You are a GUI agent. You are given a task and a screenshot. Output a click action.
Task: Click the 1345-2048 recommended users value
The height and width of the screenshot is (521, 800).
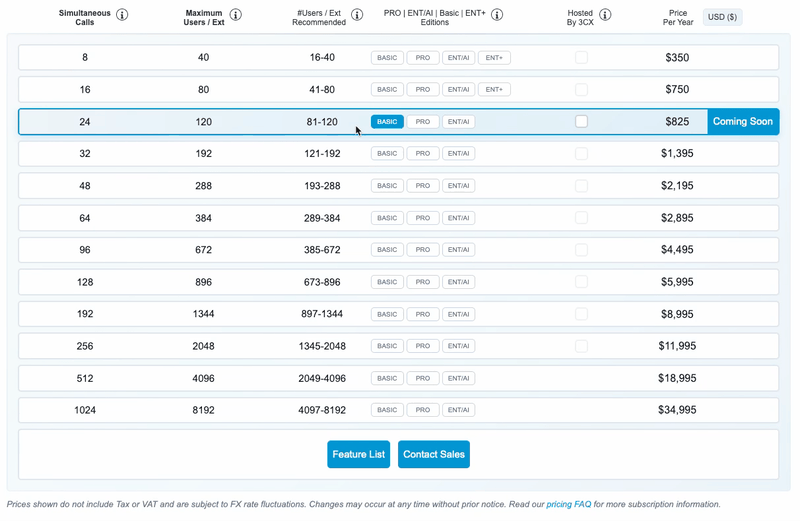pos(322,346)
